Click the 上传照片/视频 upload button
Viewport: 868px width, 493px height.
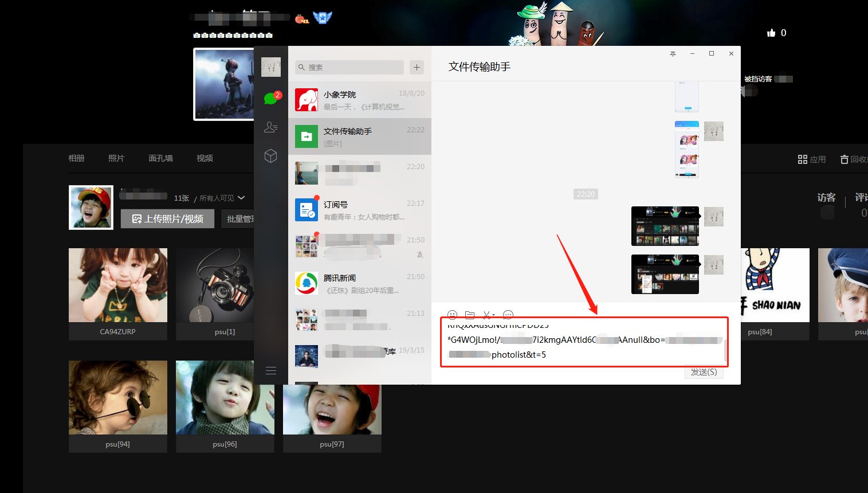coord(167,218)
